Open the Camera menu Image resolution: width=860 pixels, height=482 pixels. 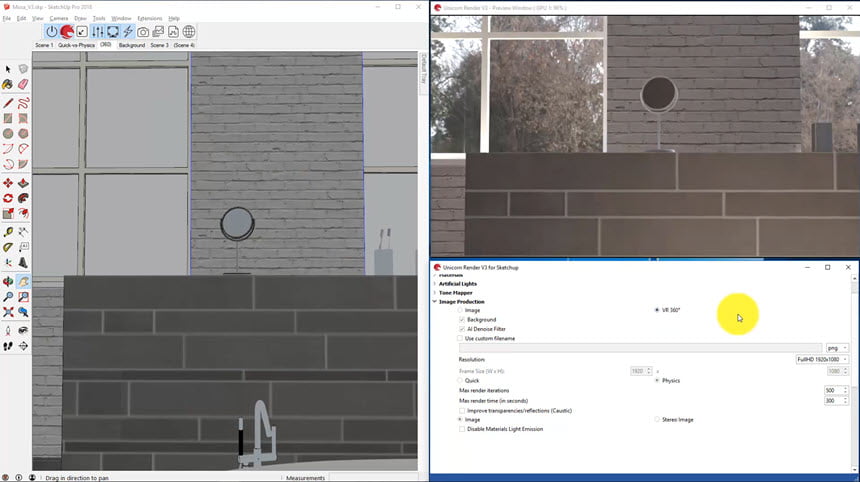point(59,19)
